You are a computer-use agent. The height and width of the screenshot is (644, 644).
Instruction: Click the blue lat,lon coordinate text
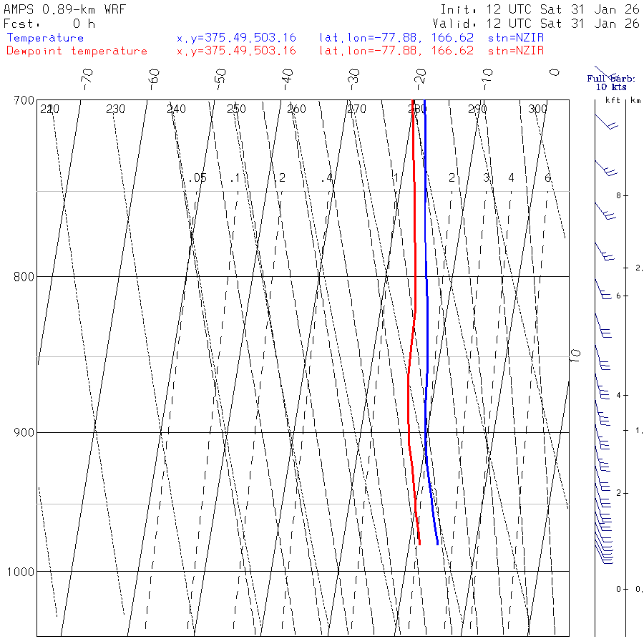coord(396,38)
